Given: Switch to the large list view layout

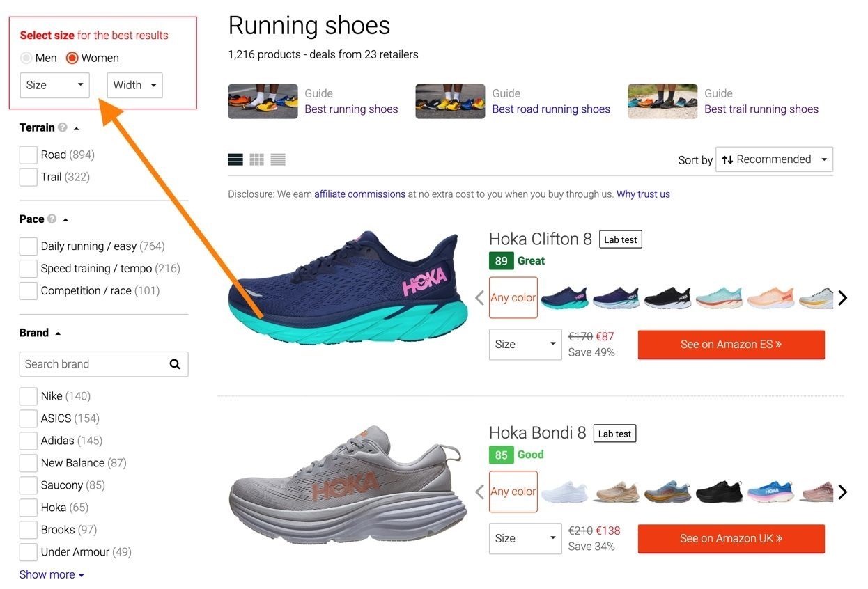Looking at the screenshot, I should (x=235, y=159).
